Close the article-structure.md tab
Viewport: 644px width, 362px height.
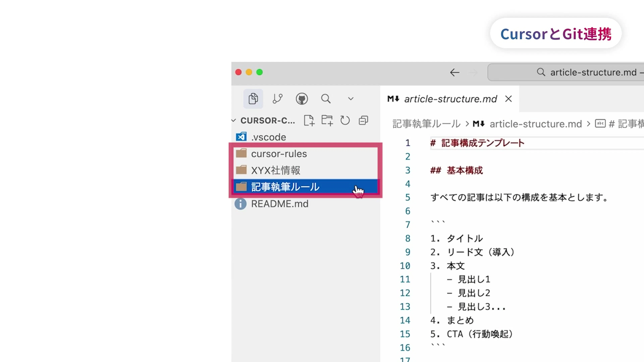tap(508, 99)
